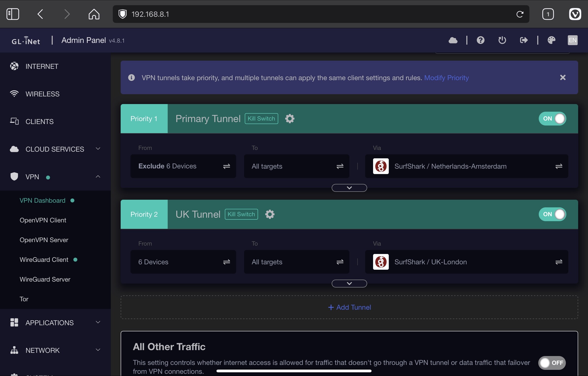Viewport: 588px width, 376px height.
Task: Open Primary Tunnel settings gear
Action: 290,119
